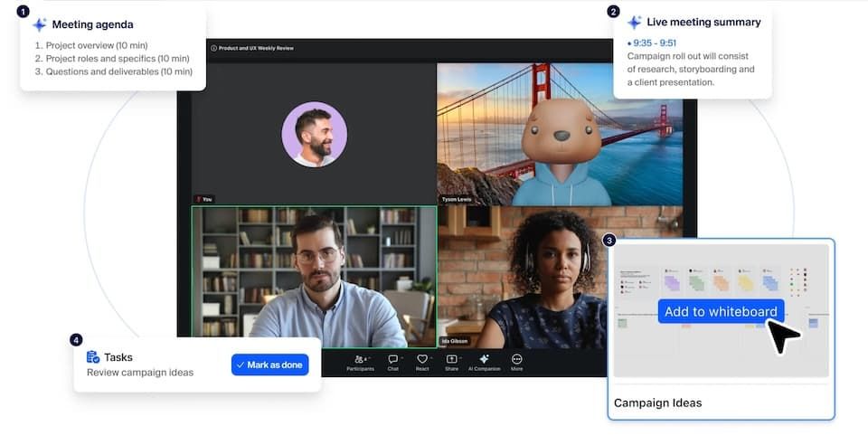This screenshot has height=445, width=868.
Task: Click the 'Ida Gibson' name label
Action: (x=455, y=342)
